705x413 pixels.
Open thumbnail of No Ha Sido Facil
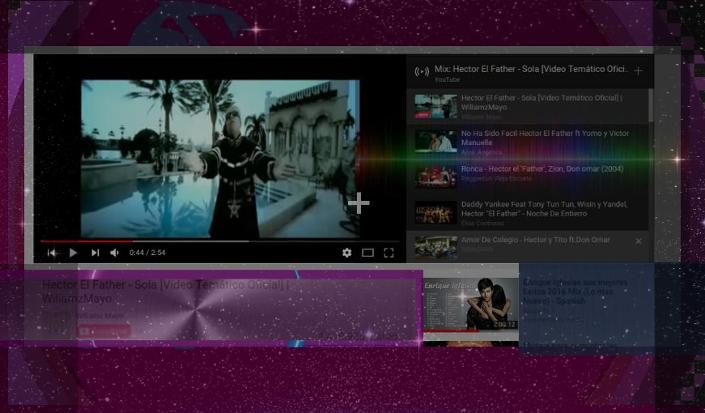(436, 142)
